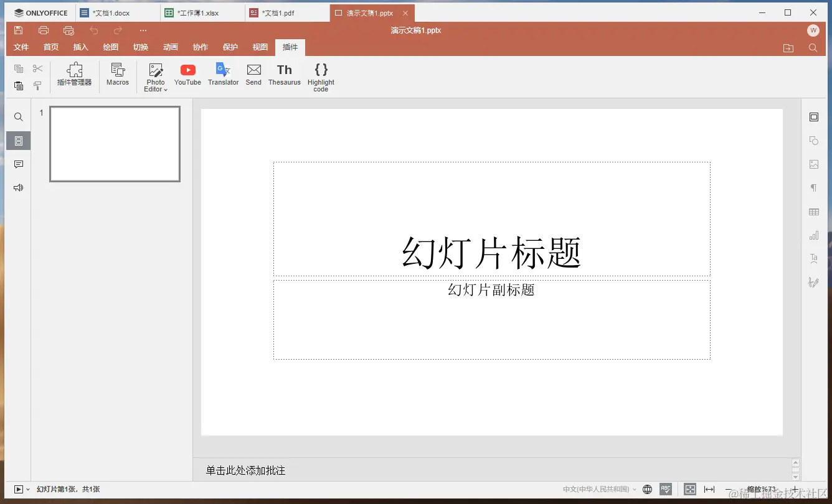Toggle spell checking in status bar
The height and width of the screenshot is (504, 832).
coord(666,490)
